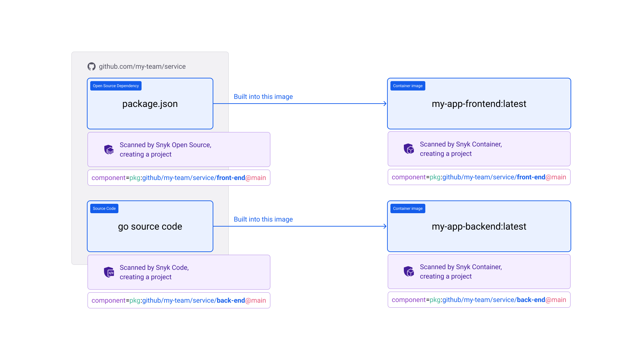Image resolution: width=644 pixels, height=362 pixels.
Task: Select the package.json node
Action: tap(150, 104)
